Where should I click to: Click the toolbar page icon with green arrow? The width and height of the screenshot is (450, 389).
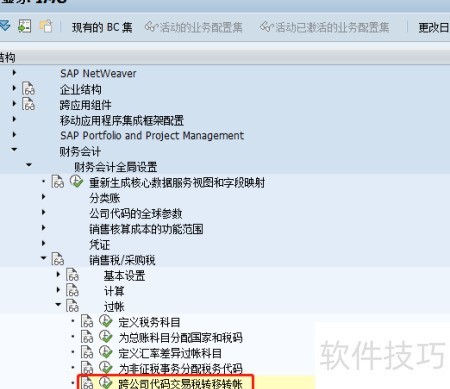pyautogui.click(x=25, y=26)
